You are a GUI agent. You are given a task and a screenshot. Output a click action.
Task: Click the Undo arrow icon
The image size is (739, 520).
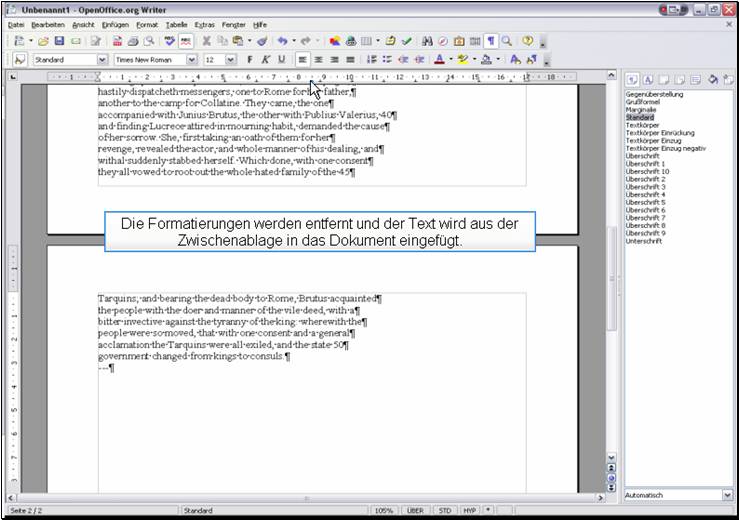(282, 41)
